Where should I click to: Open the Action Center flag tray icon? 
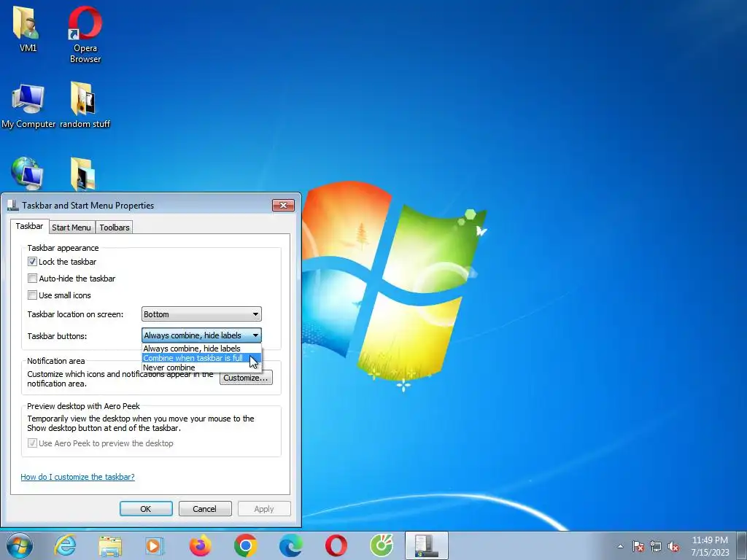pos(638,546)
